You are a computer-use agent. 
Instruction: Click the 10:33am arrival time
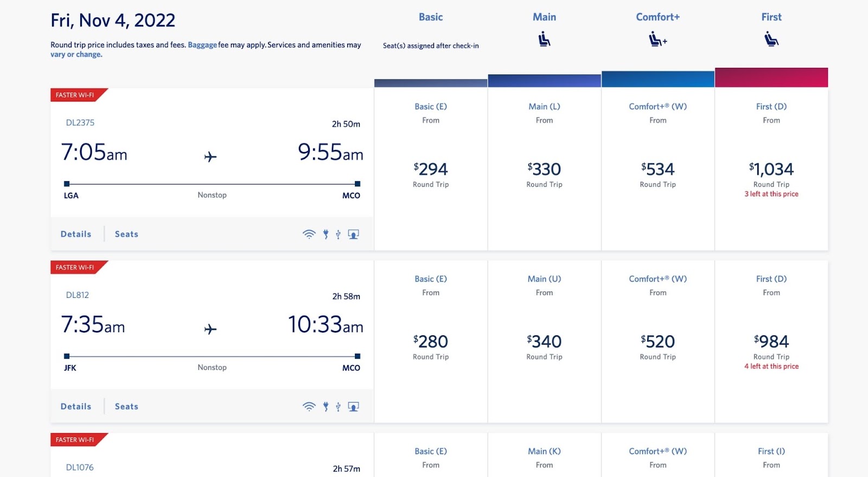click(325, 325)
